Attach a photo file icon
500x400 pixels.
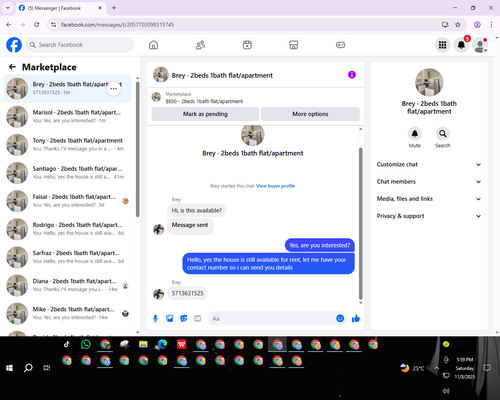pyautogui.click(x=170, y=319)
